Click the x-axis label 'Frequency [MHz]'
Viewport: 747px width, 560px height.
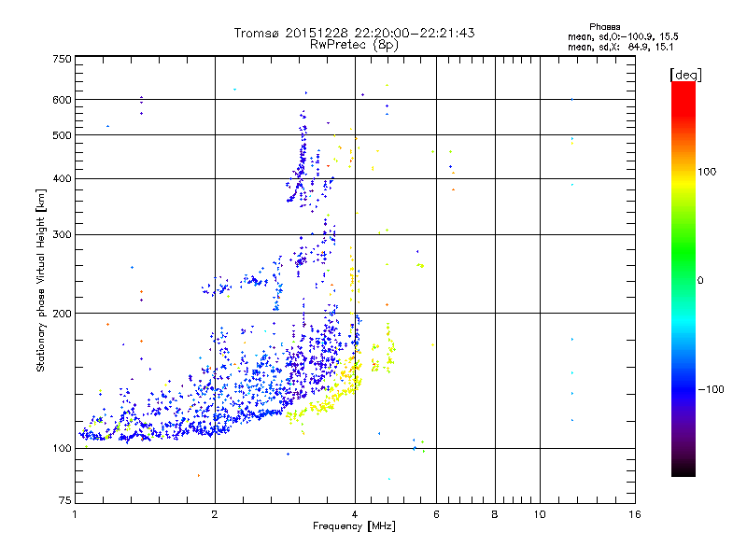(354, 526)
